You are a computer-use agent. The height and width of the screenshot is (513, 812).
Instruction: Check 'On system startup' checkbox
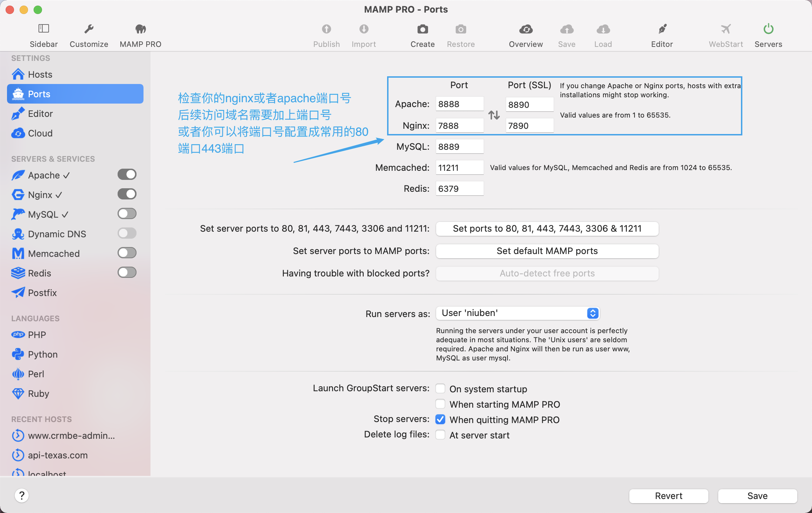[440, 389]
